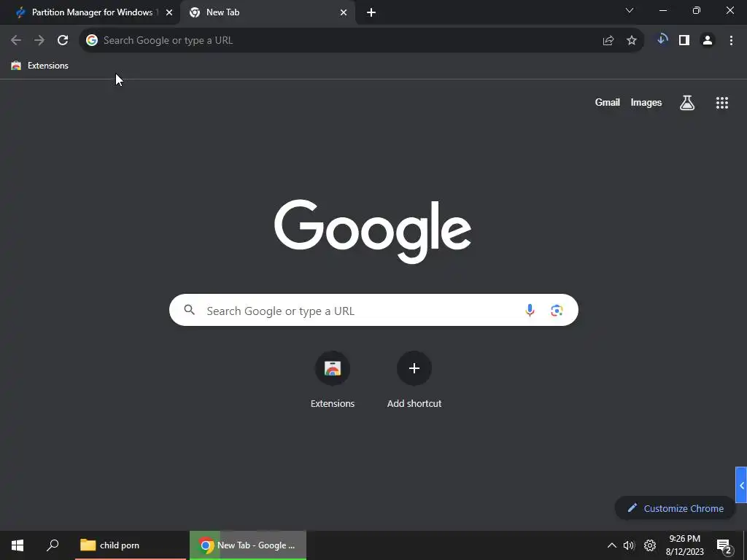The height and width of the screenshot is (560, 747).
Task: Open the profile avatar menu
Action: coord(708,41)
